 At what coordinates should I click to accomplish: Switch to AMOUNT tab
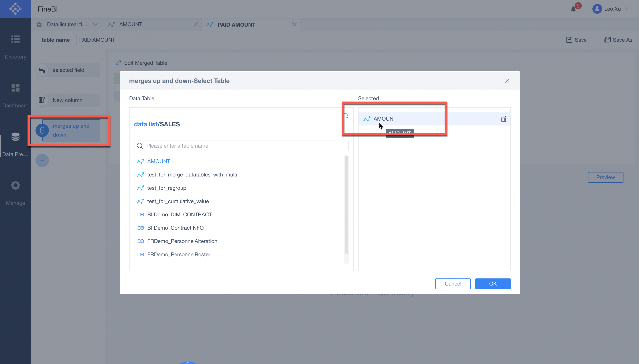[x=131, y=25]
